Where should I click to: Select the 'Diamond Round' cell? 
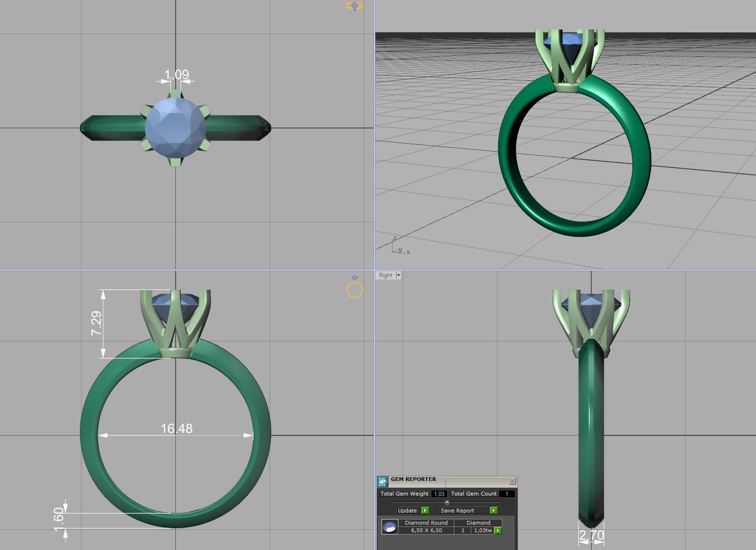click(x=426, y=523)
